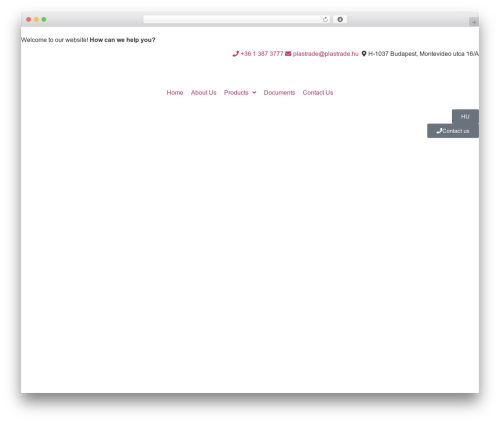Go to the Home menu item

(x=175, y=93)
